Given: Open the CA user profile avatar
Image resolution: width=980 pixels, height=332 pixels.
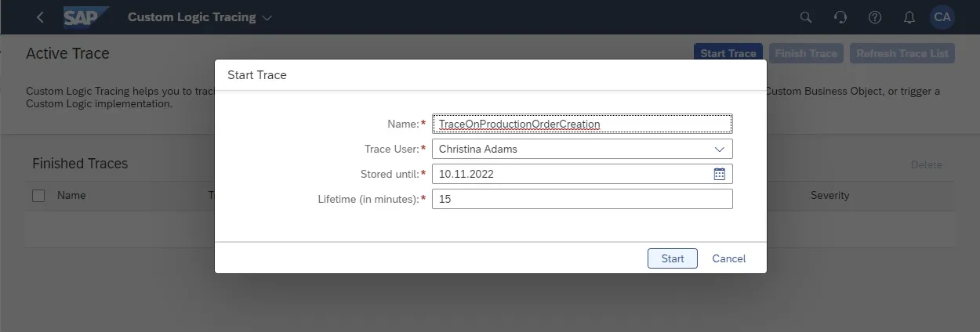Looking at the screenshot, I should (942, 17).
